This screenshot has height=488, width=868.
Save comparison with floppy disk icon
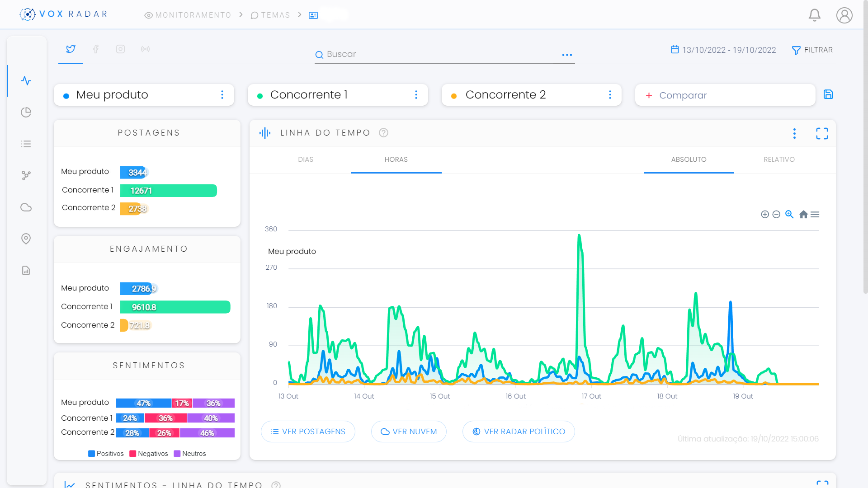click(828, 94)
